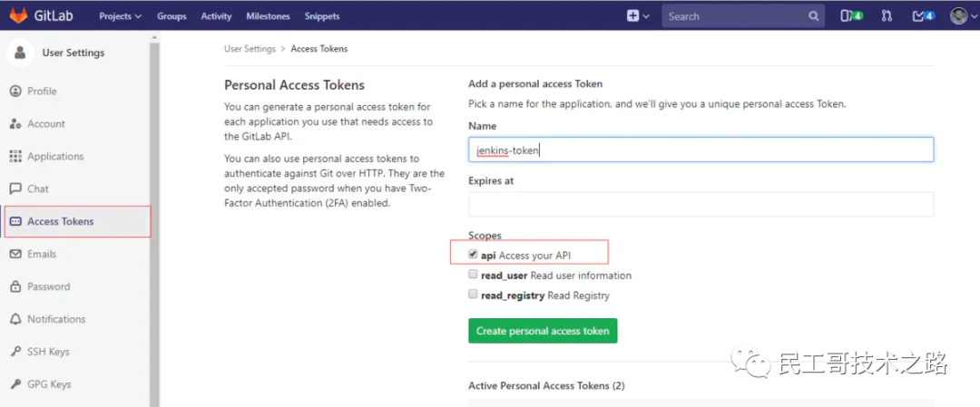Click the sidebar vertical scrollbar
The image size is (980, 407).
154,218
